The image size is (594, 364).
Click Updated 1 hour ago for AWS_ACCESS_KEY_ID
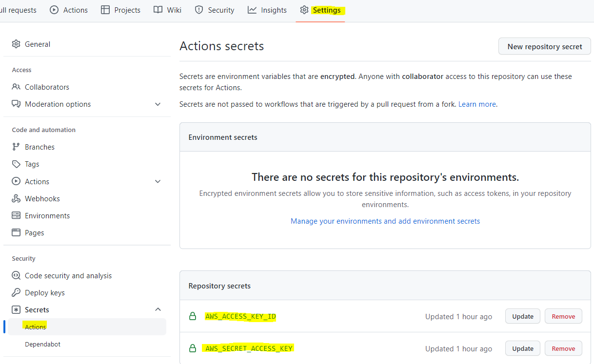coord(458,316)
